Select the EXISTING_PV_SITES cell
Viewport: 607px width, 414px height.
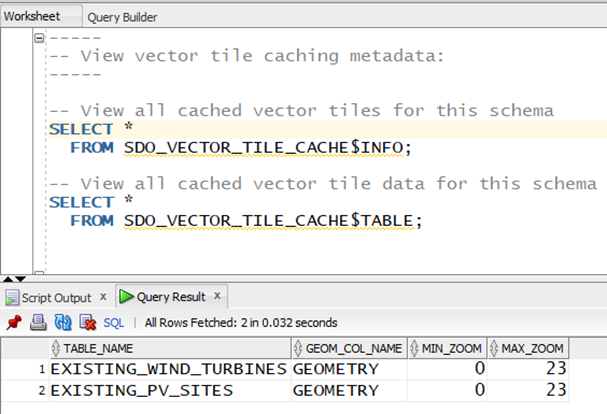170,390
